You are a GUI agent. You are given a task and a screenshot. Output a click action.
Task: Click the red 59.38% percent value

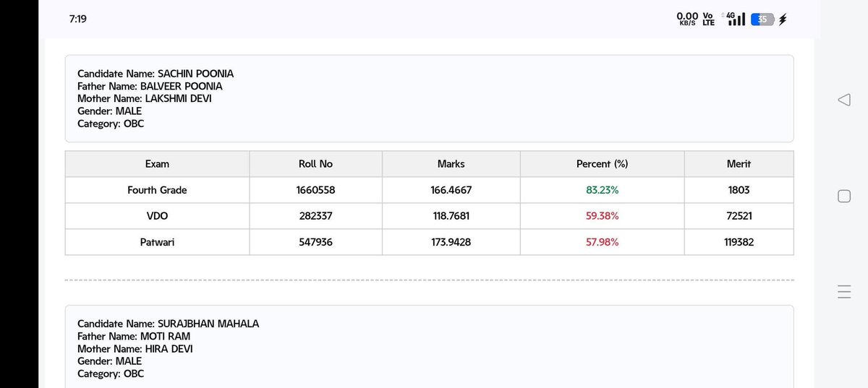click(602, 216)
